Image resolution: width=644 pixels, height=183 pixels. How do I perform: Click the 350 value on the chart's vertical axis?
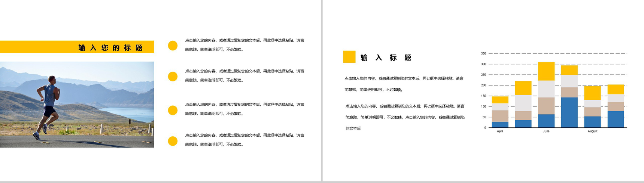coord(483,54)
